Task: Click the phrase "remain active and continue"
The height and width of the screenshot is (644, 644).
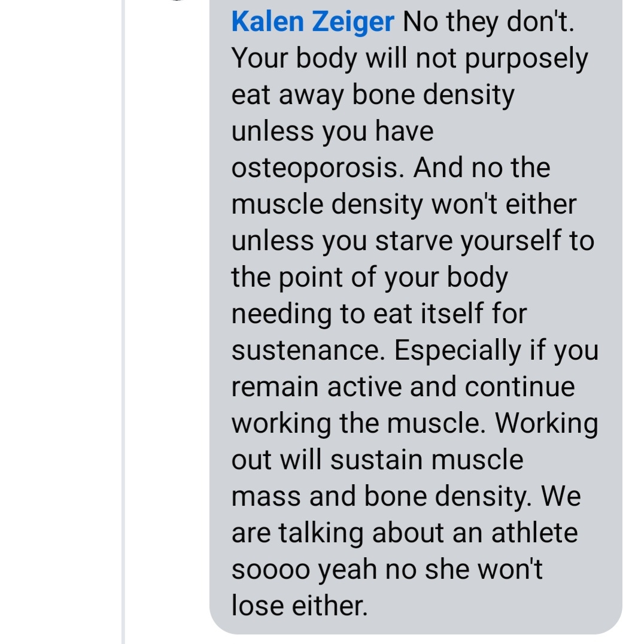Action: pyautogui.click(x=403, y=387)
